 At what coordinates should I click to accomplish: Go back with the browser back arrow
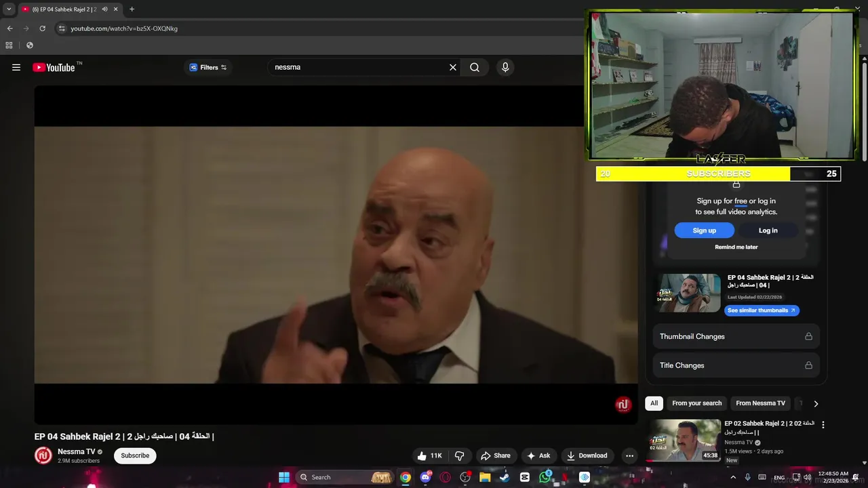click(x=9, y=28)
